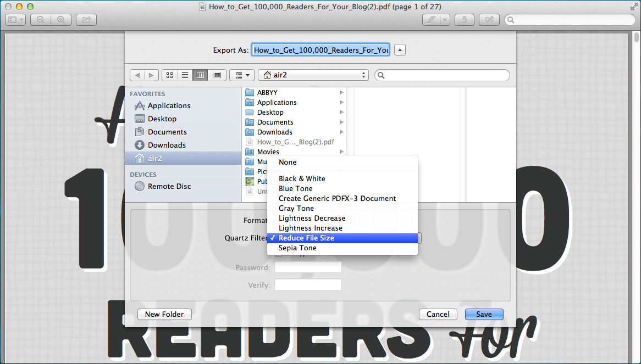Screen dimensions: 641x364
Task: Switch to list view in save dialog
Action: [x=185, y=75]
